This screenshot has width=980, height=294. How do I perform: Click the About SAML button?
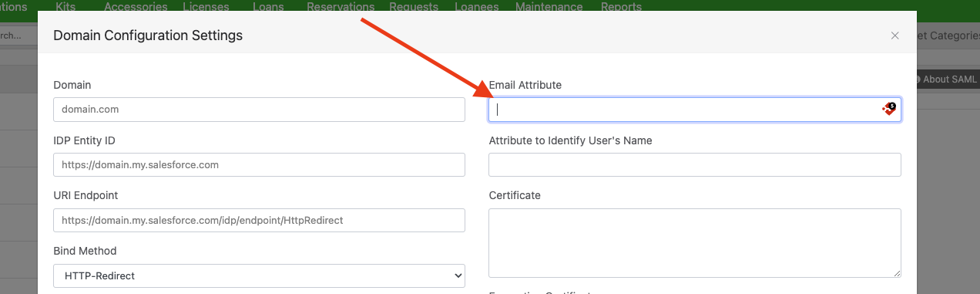point(945,79)
